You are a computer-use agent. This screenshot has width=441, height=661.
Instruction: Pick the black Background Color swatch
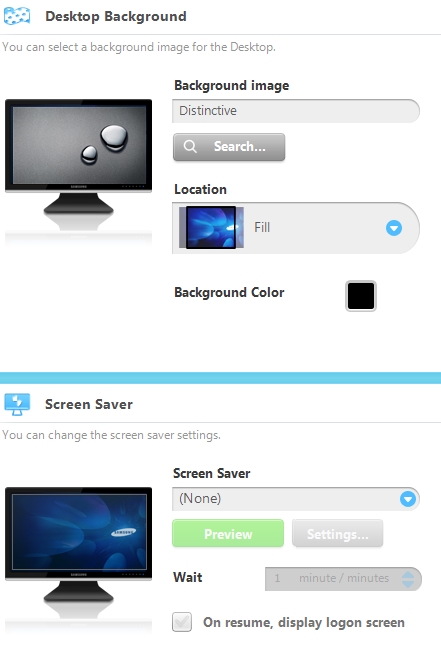coord(361,296)
